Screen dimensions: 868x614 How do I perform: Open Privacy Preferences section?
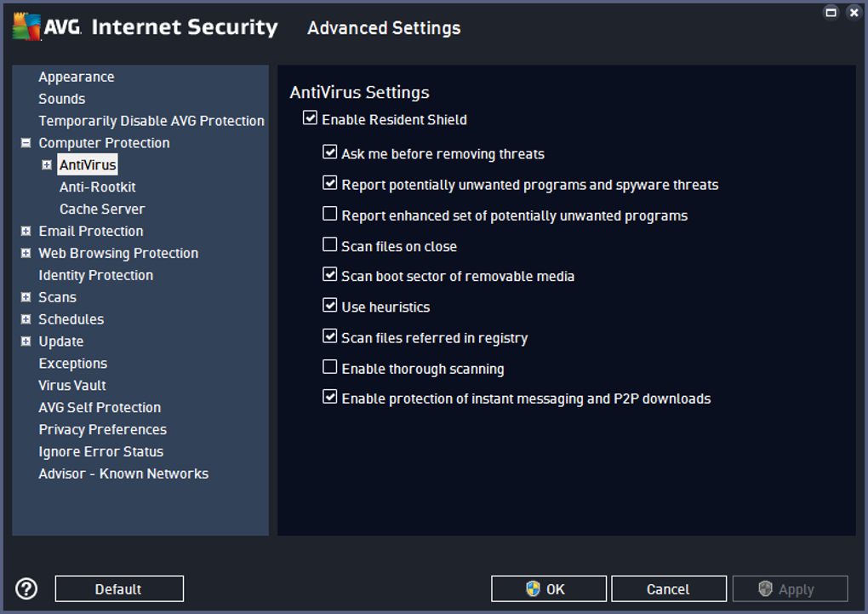click(x=102, y=430)
